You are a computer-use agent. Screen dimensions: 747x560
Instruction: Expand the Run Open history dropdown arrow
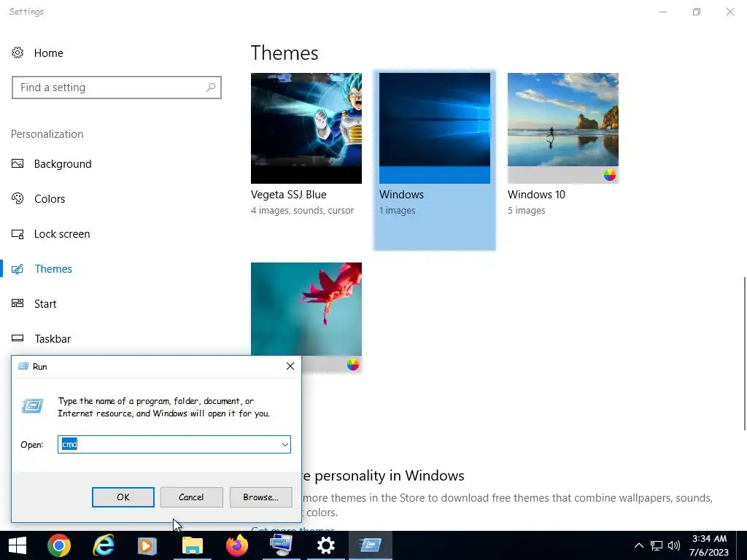coord(285,444)
